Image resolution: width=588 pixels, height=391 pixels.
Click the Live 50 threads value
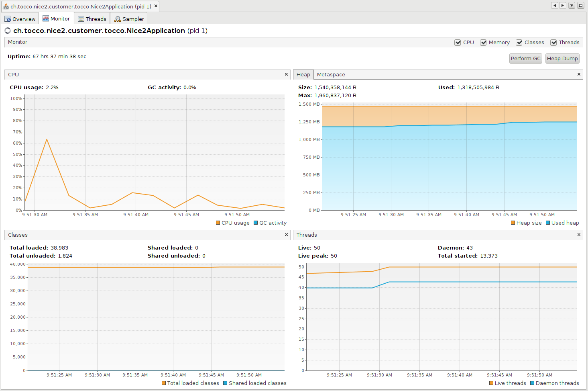coord(317,248)
